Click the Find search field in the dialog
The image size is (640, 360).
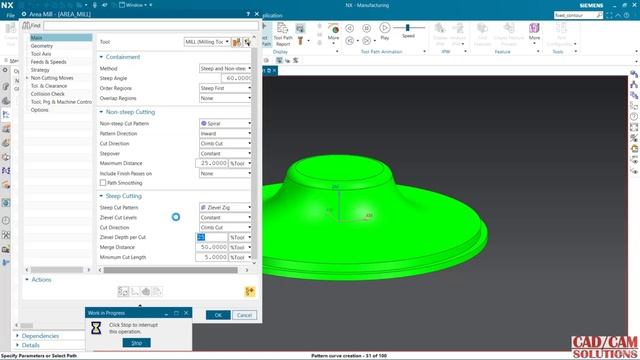[151, 26]
